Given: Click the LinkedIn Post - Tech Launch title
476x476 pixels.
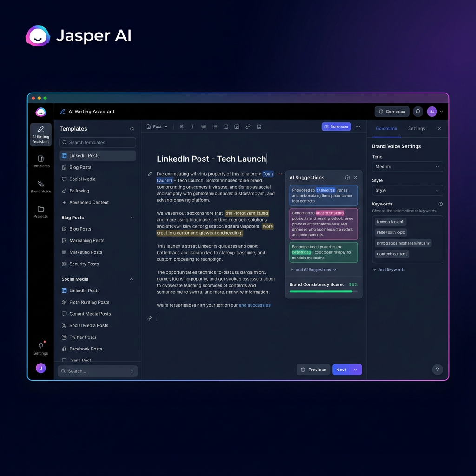Looking at the screenshot, I should point(212,159).
